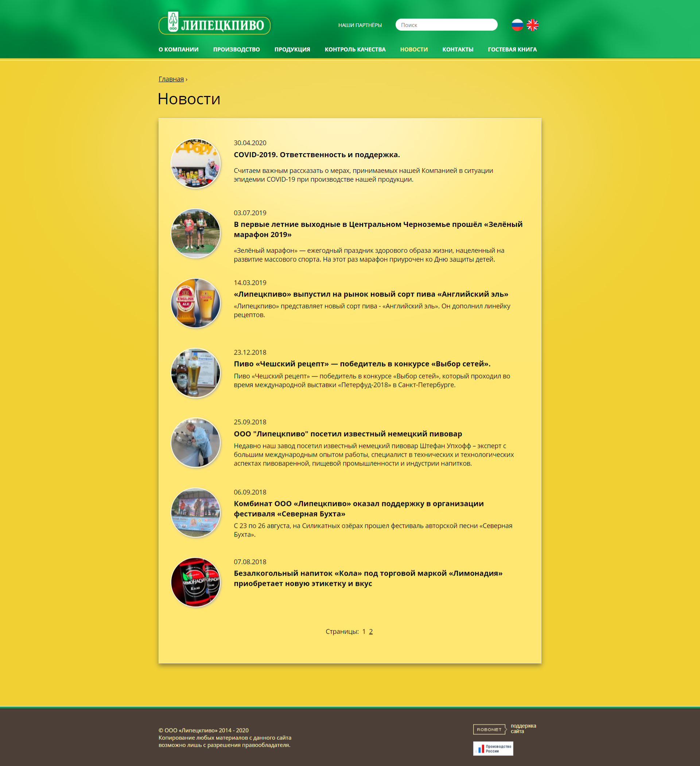This screenshot has height=766, width=700.
Task: Click the поддержка сайта text
Action: coord(523,728)
